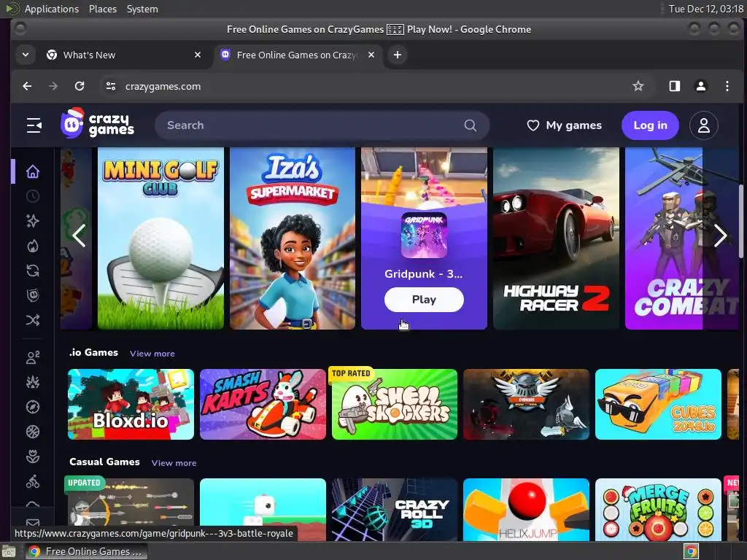
Task: Open the Home section in sidebar
Action: (x=33, y=171)
